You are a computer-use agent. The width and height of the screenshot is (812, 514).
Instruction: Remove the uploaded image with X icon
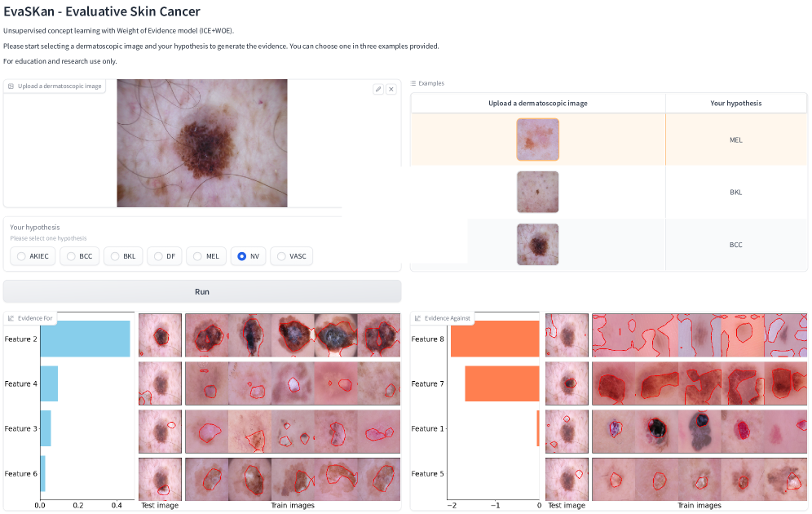tap(391, 89)
